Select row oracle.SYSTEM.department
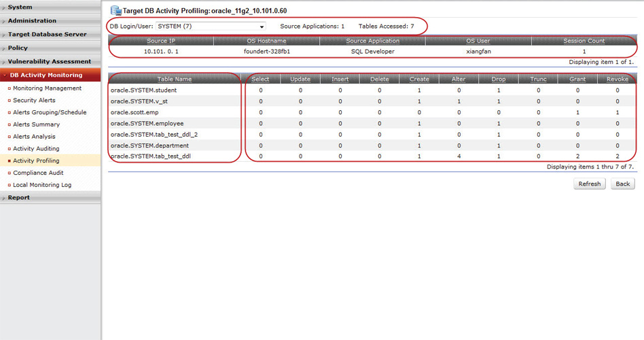Viewport: 644px width, 340px height. tap(372, 146)
